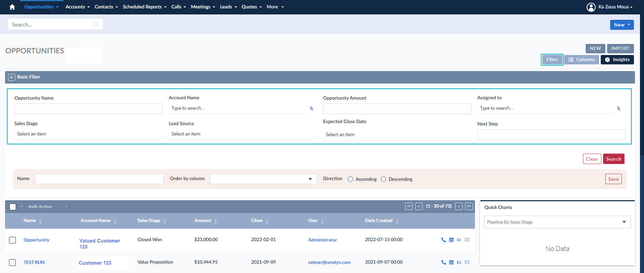Open the Bulk Action dropdown
Viewport: 644px width, 273px height.
[x=48, y=207]
